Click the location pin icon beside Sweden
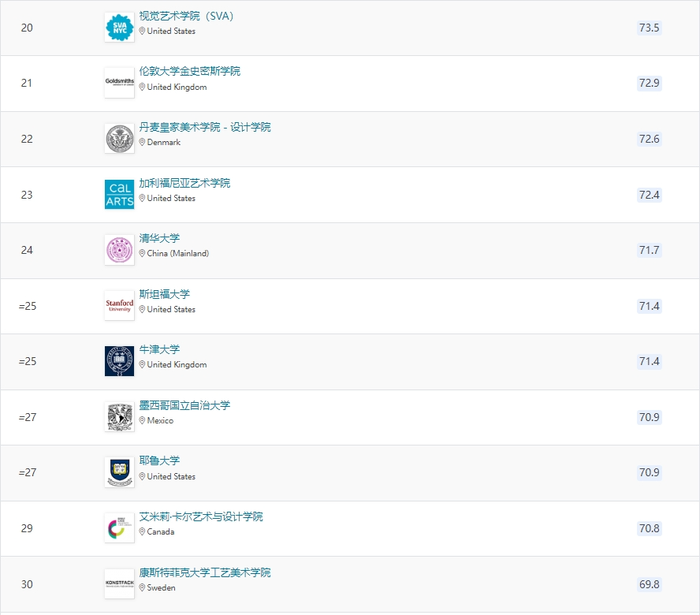Screen dimensions: 700x615 coord(142,587)
